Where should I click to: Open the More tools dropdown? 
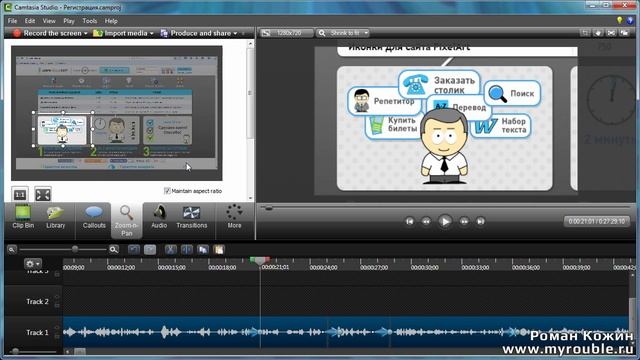(234, 217)
